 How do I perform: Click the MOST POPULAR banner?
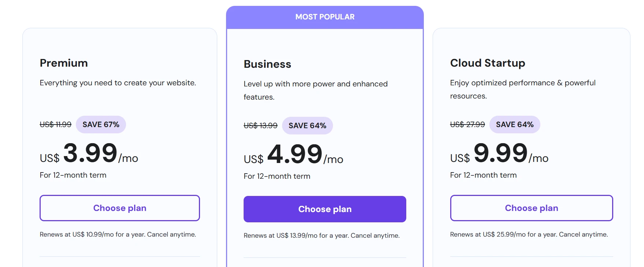tap(325, 17)
